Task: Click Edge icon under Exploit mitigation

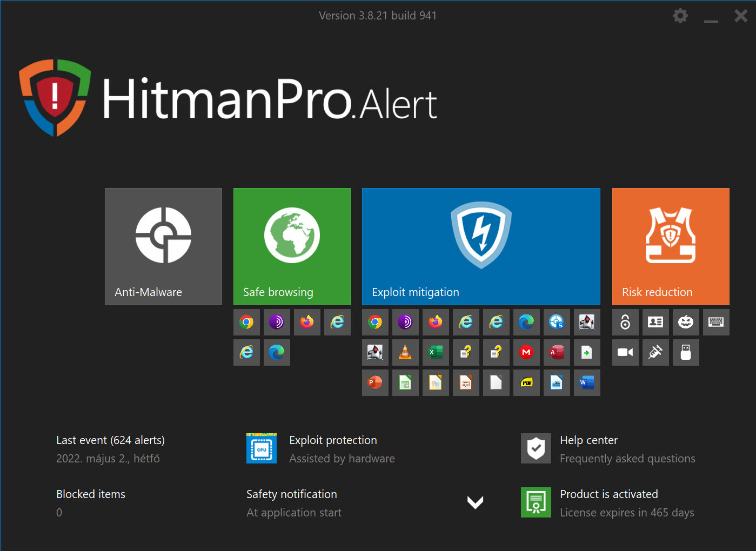Action: [526, 322]
